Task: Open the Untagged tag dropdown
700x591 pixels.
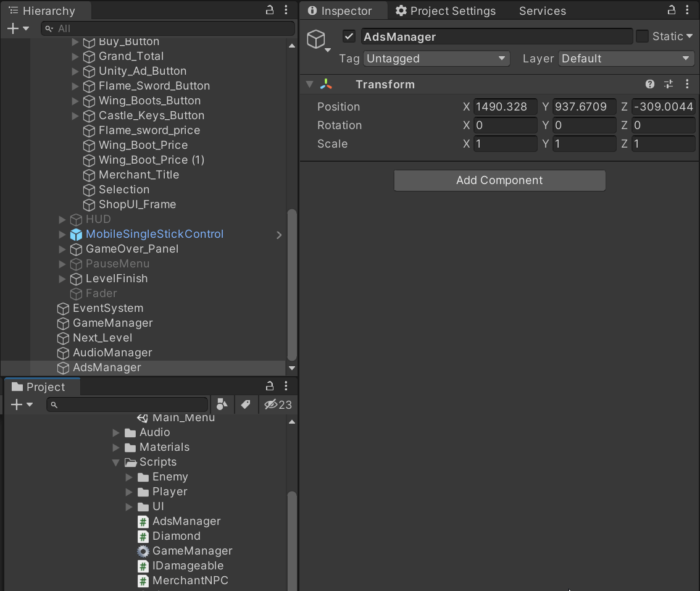Action: 436,59
